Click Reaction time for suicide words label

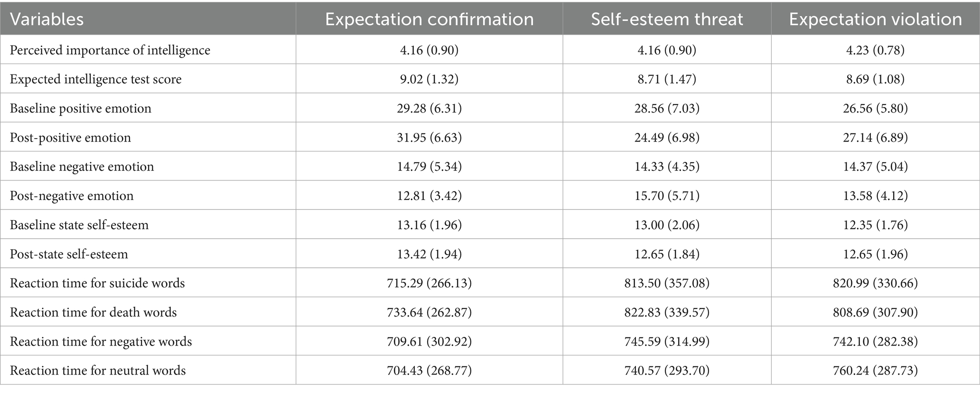(x=97, y=283)
